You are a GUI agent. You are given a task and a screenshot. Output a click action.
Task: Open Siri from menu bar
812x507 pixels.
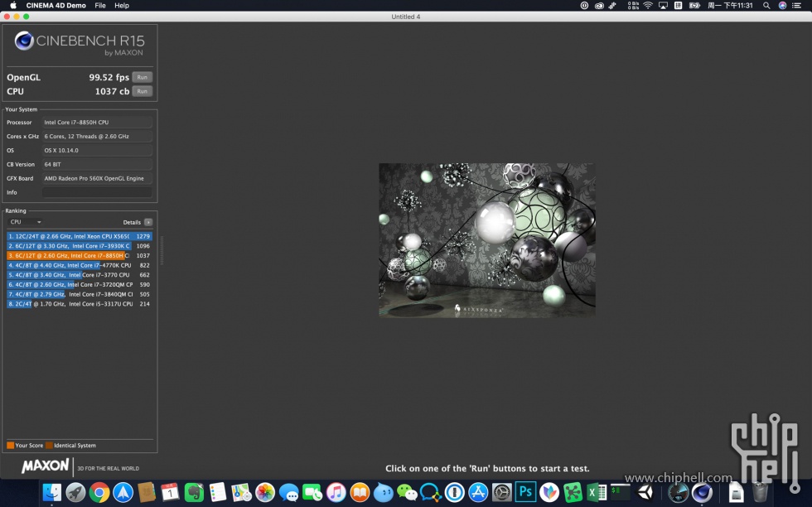click(x=782, y=5)
